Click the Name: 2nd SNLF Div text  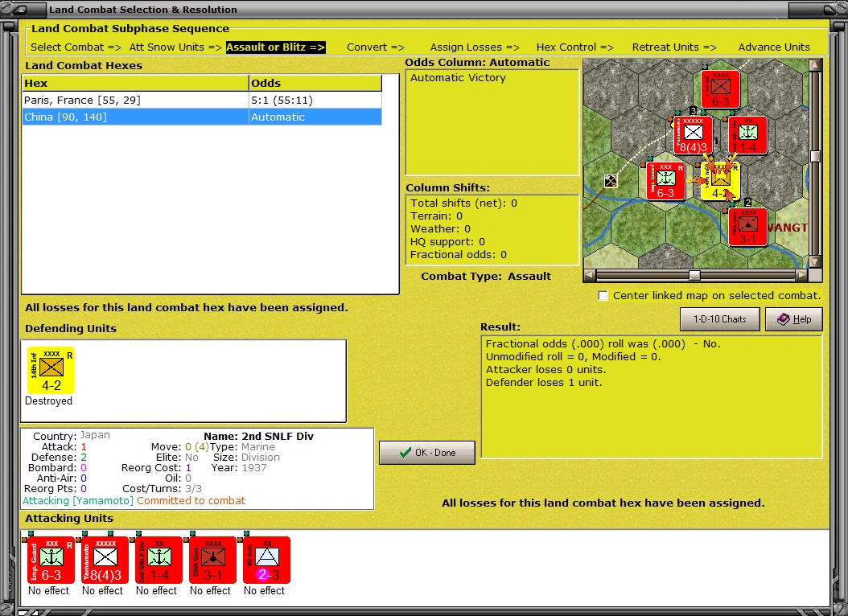(258, 436)
